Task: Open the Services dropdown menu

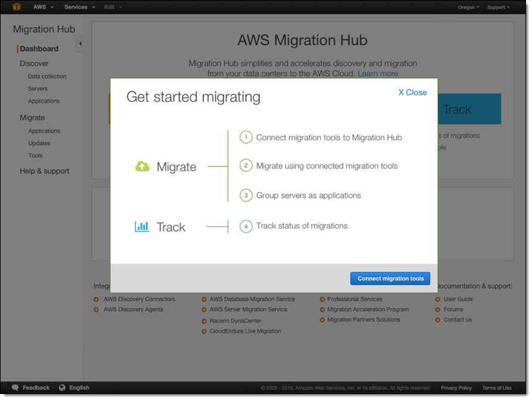Action: 79,7
